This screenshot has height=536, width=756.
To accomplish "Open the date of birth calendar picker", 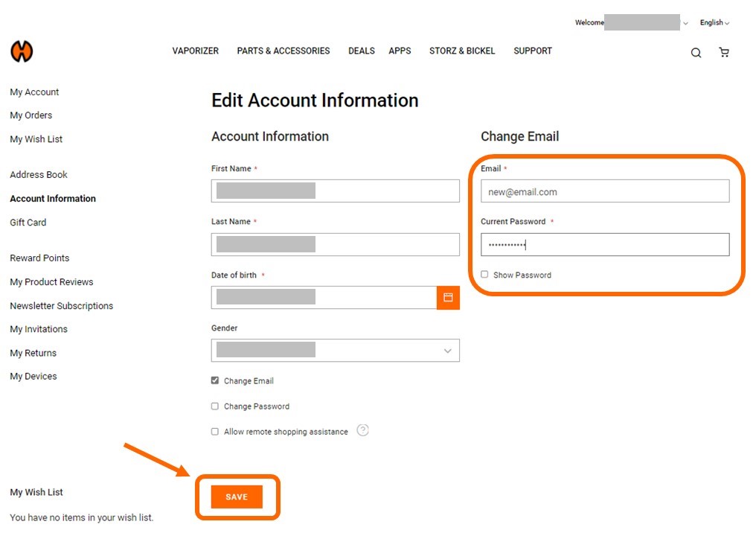I will [448, 297].
